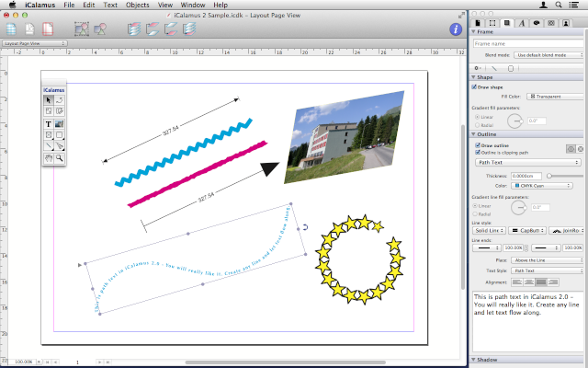This screenshot has height=368, width=588.
Task: Click the blue info button in toolbar
Action: pos(454,29)
